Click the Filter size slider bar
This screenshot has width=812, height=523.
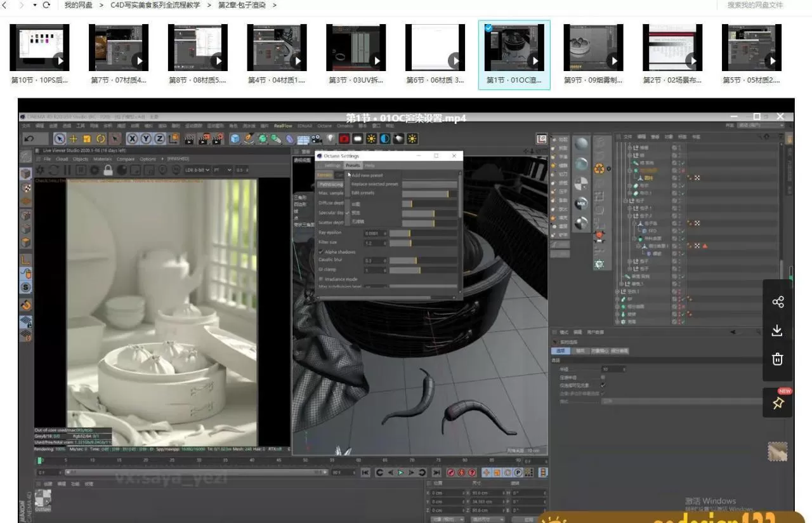pos(422,243)
